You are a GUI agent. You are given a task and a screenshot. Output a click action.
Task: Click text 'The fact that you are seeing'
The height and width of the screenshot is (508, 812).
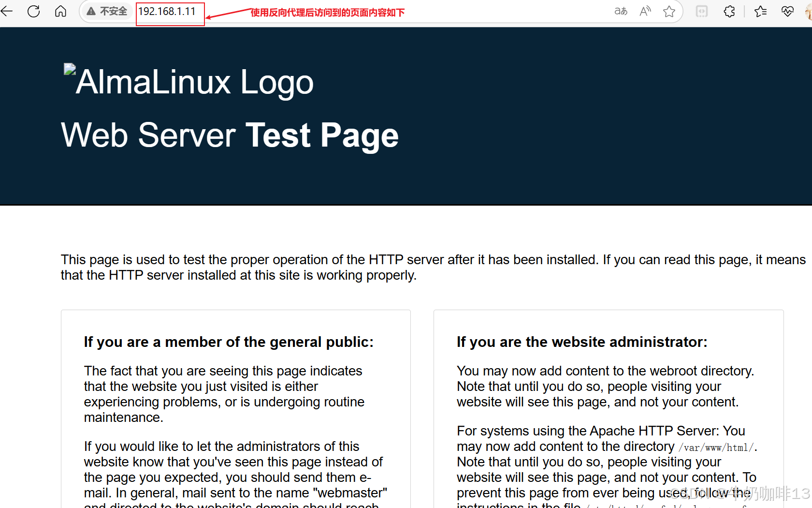point(224,394)
